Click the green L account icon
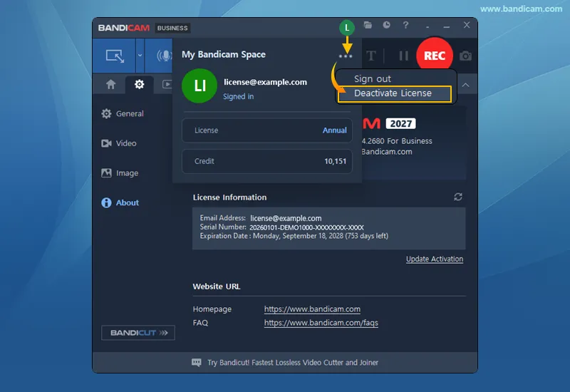The image size is (570, 392). pyautogui.click(x=347, y=28)
